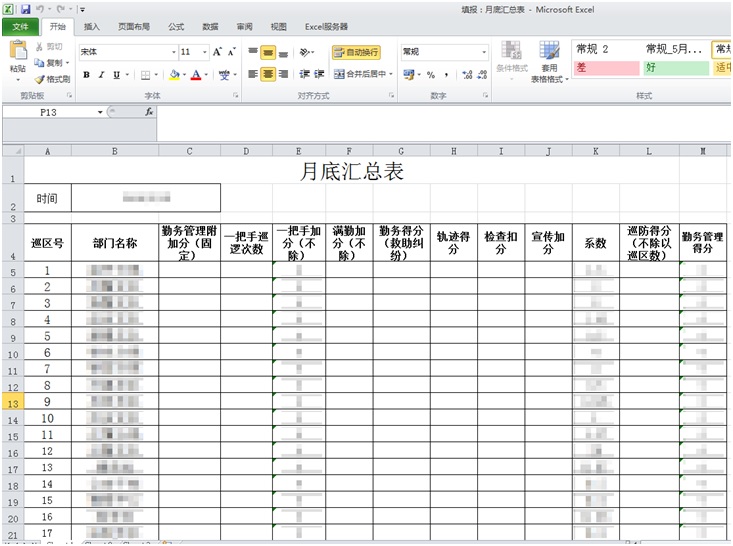Toggle the center horizontal alignment button
This screenshot has height=546, width=733.
coord(269,75)
